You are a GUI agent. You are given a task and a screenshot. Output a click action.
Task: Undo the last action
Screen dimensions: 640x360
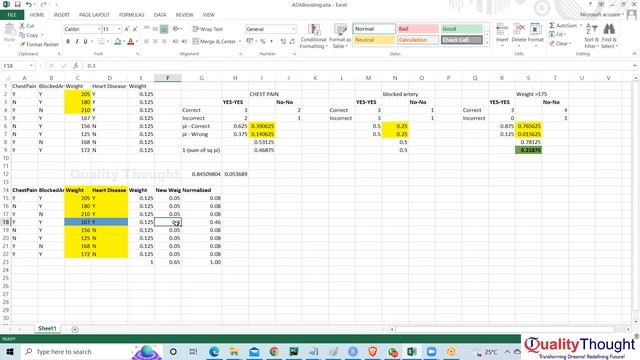pos(28,4)
